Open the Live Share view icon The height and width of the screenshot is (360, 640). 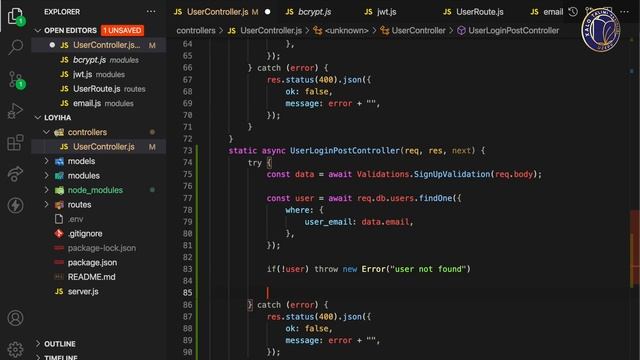click(16, 174)
